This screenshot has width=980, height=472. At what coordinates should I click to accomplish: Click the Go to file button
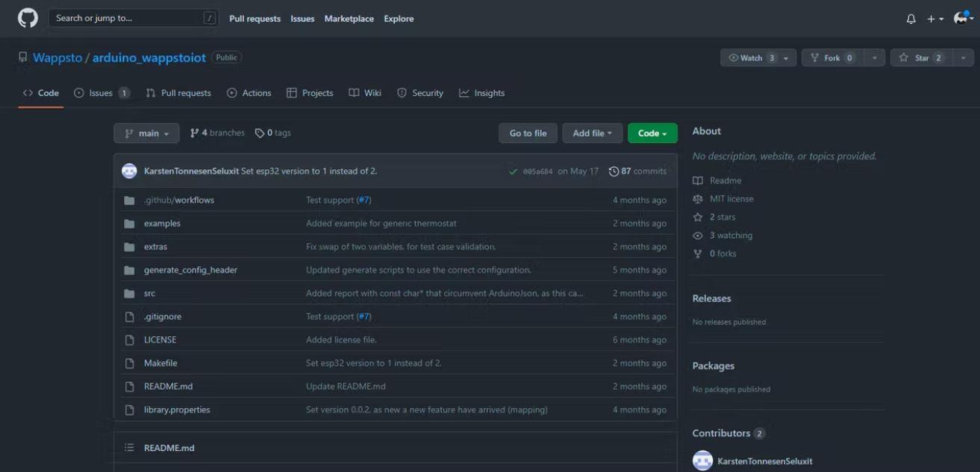coord(528,133)
